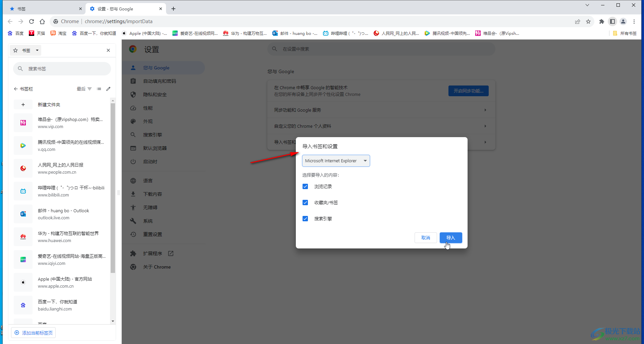Image resolution: width=644 pixels, height=344 pixels.
Task: Click the scrollbar down arrow in bookmarks panel
Action: point(113,321)
